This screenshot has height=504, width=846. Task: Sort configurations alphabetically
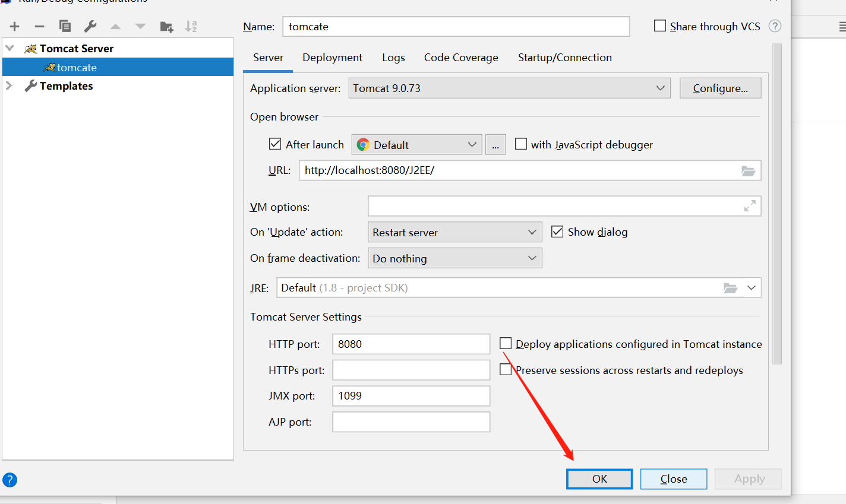pos(191,26)
